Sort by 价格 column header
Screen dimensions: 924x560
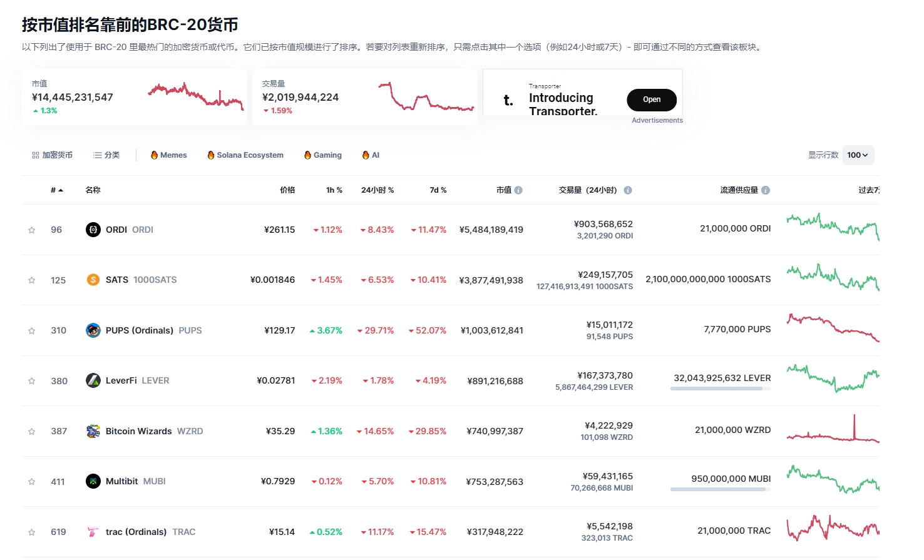287,190
